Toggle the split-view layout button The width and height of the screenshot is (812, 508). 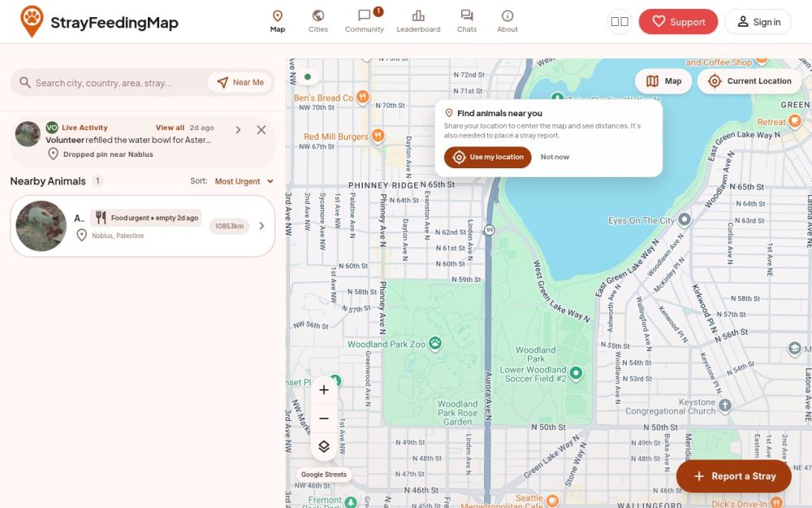620,22
